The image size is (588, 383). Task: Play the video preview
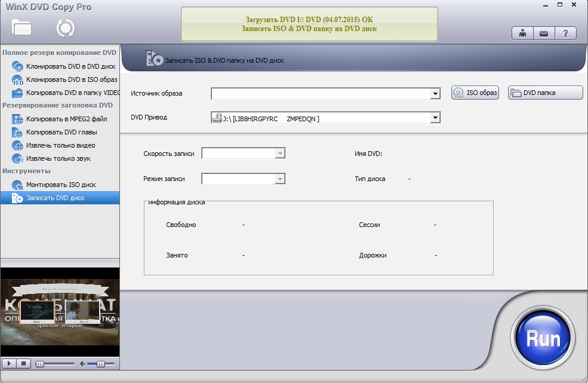pos(9,363)
